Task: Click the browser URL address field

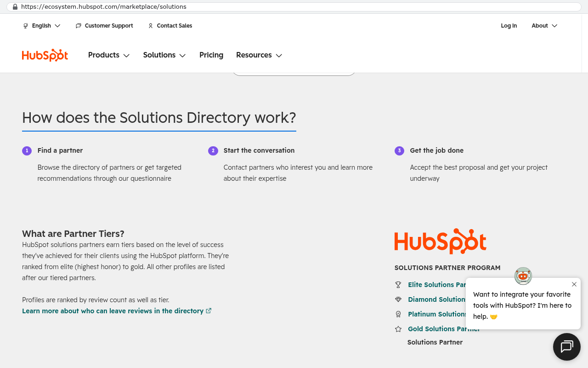Action: tap(294, 7)
